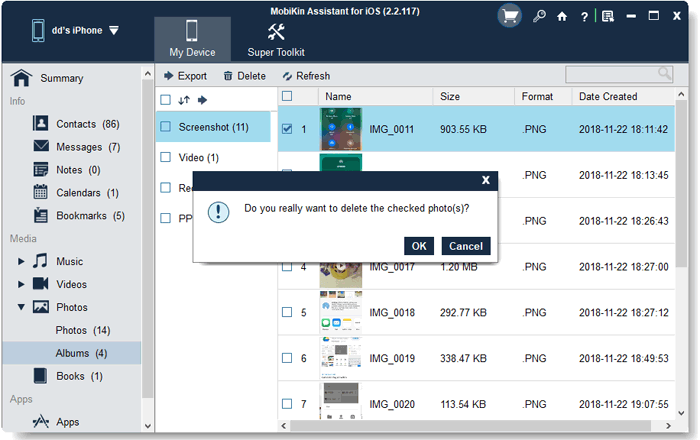Delete the checked photos

pyautogui.click(x=245, y=76)
